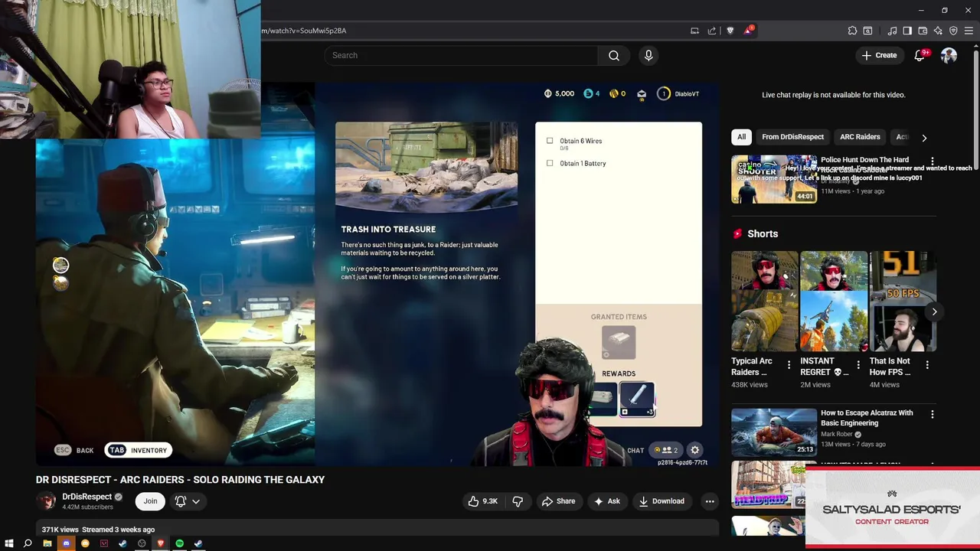This screenshot has height=551, width=980.
Task: Click the granted item icon in game
Action: pos(619,343)
